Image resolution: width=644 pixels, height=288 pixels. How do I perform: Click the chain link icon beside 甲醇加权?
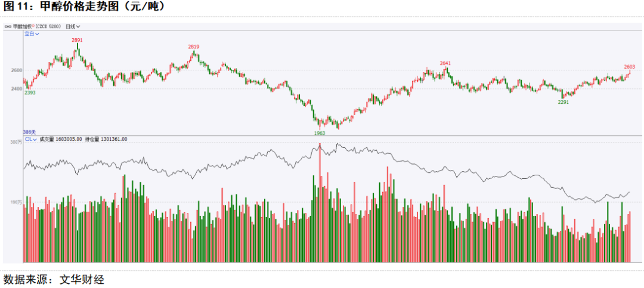click(8, 26)
